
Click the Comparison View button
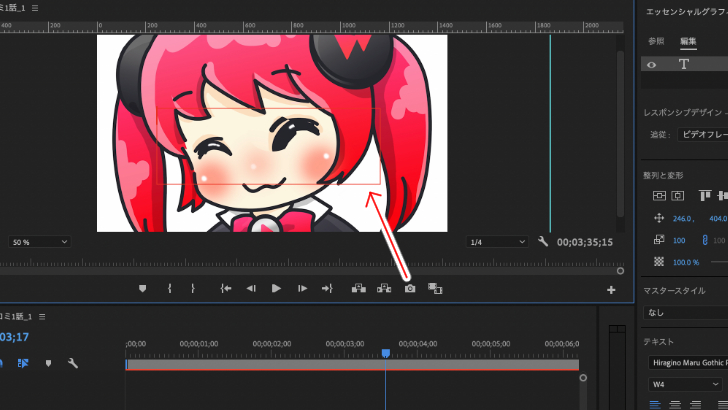tap(435, 289)
